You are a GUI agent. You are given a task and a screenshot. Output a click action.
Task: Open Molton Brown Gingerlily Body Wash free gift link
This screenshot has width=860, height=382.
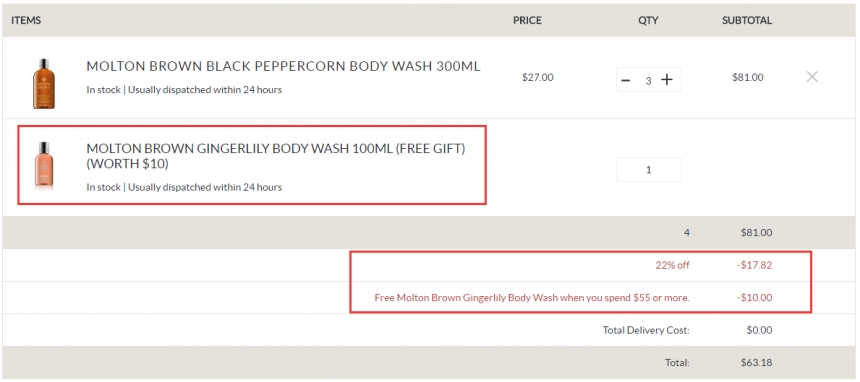click(276, 156)
